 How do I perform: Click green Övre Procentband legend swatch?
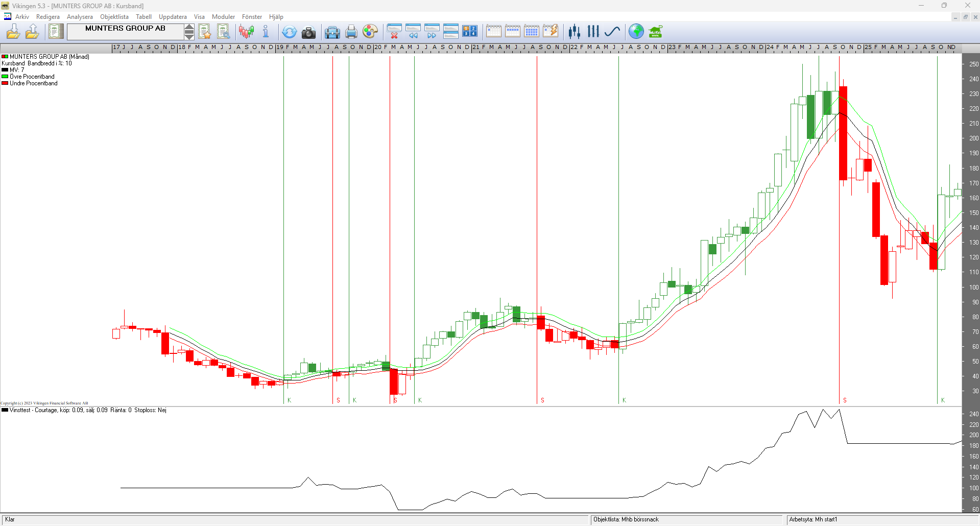click(5, 77)
